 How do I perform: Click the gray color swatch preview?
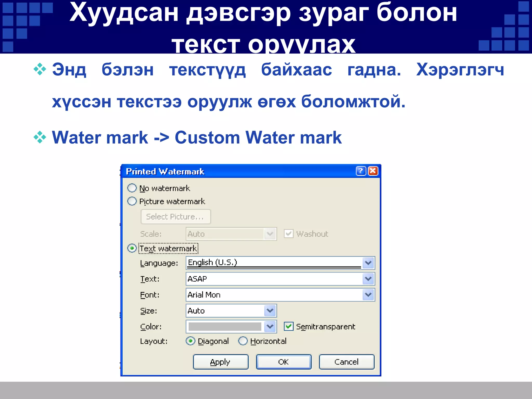click(x=225, y=326)
